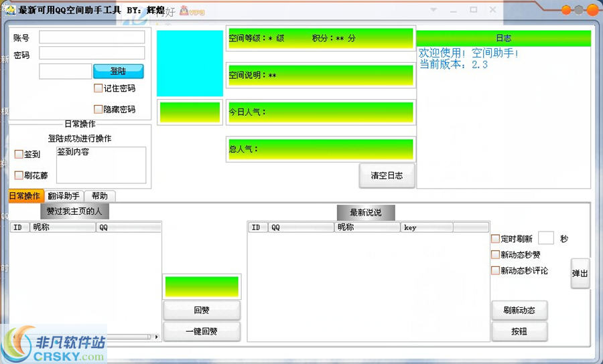Click the 弹出 popup button
Viewport: 603px width, 364px height.
click(x=580, y=274)
